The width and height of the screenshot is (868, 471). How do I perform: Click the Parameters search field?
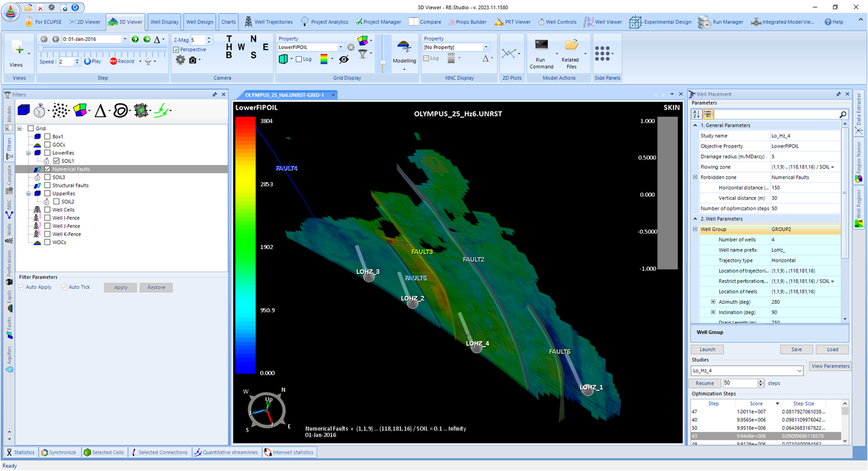click(776, 114)
